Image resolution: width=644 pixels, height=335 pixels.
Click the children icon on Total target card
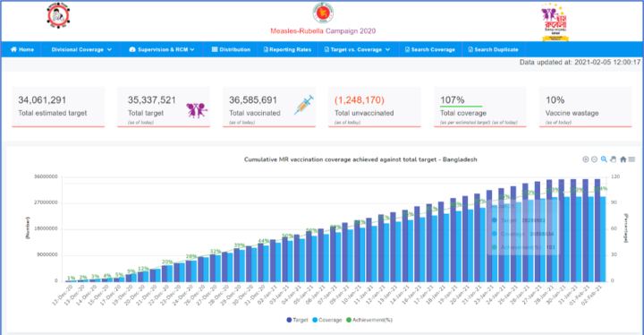tap(197, 110)
